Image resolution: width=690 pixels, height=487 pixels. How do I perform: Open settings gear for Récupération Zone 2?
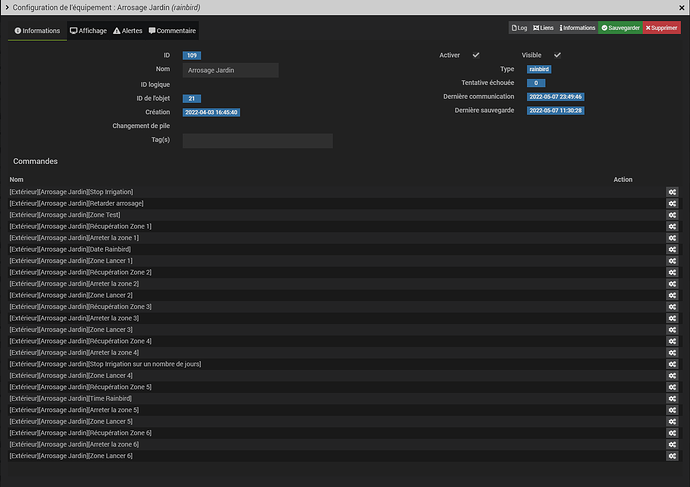(x=672, y=272)
